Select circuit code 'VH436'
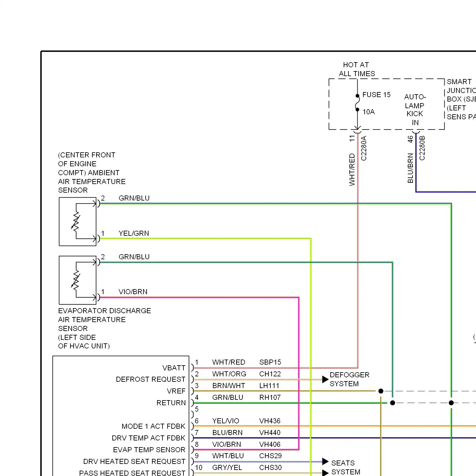The image size is (476, 476). (x=270, y=421)
